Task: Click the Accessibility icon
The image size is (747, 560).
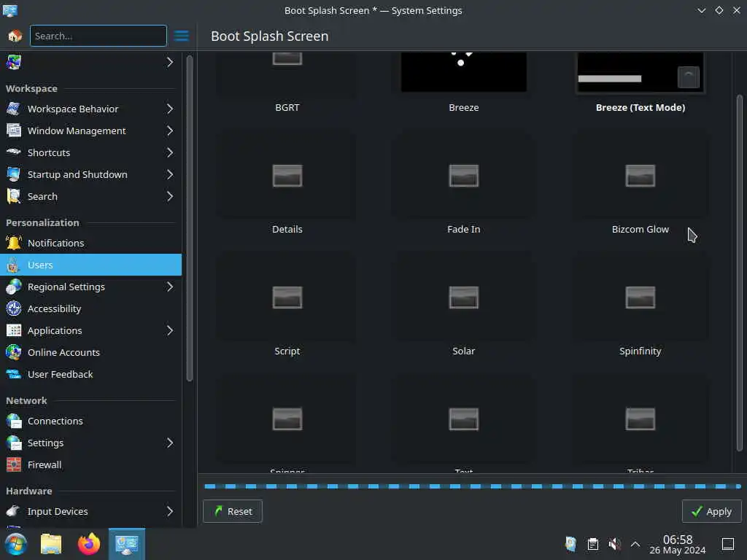Action: click(13, 308)
